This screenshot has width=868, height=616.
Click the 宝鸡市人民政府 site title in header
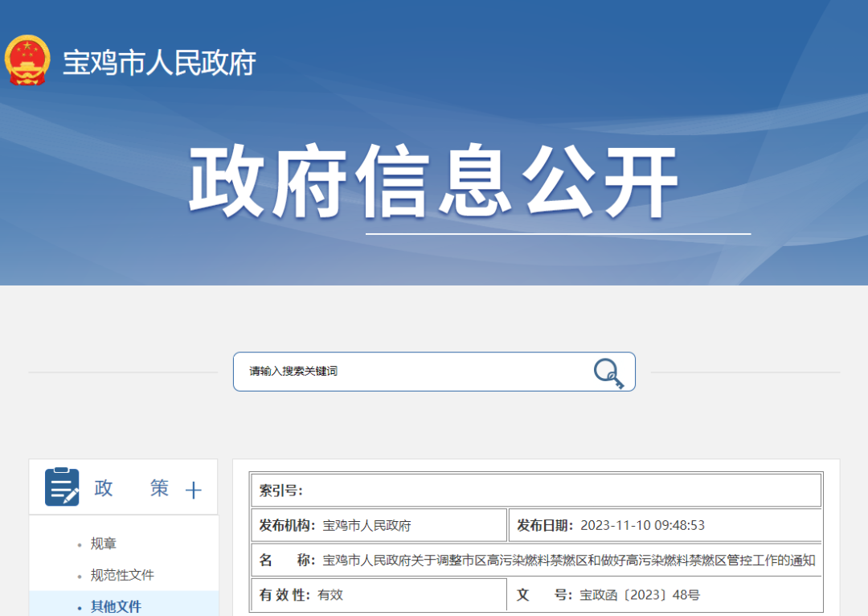pyautogui.click(x=159, y=63)
